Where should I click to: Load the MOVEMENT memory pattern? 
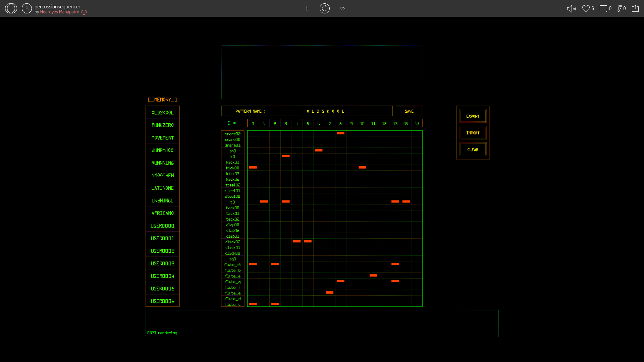[163, 138]
